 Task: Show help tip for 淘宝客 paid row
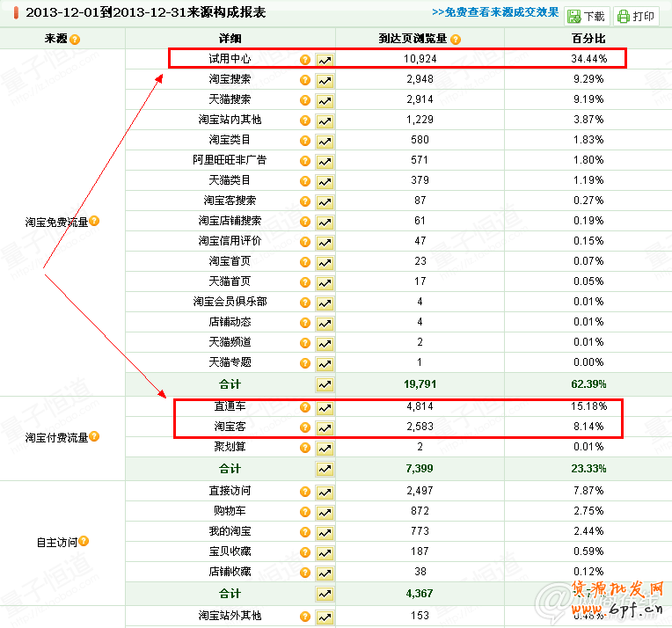[x=304, y=427]
